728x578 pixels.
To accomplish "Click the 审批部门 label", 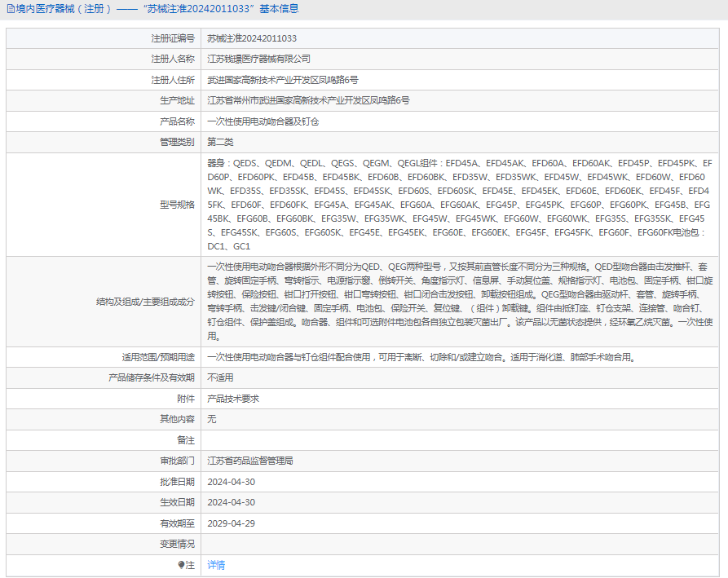I will (x=177, y=461).
